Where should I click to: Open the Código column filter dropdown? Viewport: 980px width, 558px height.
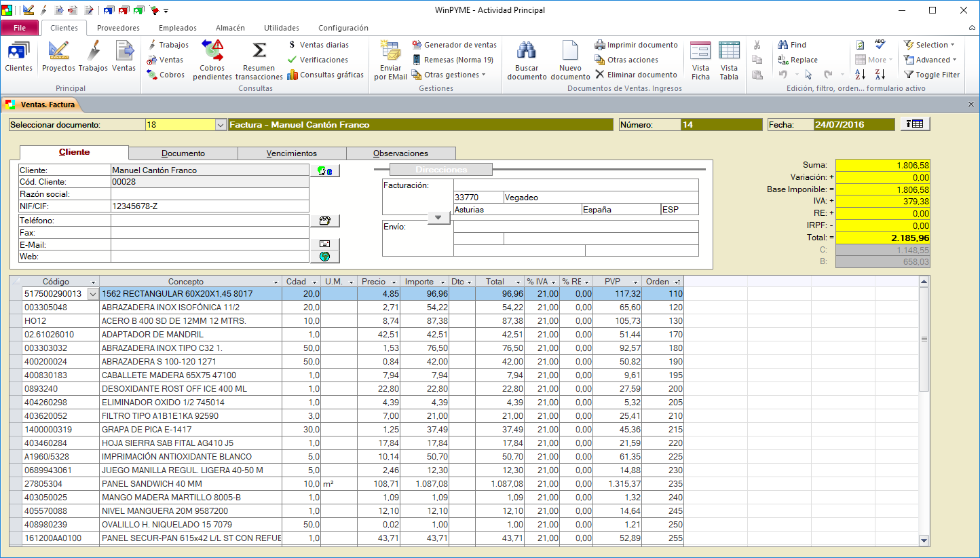(93, 282)
